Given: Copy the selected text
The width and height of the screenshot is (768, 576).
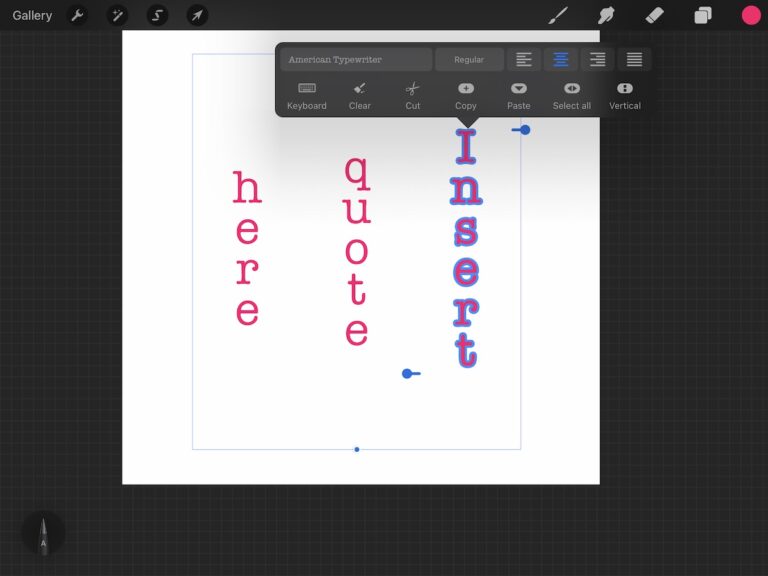Looking at the screenshot, I should click(x=466, y=96).
